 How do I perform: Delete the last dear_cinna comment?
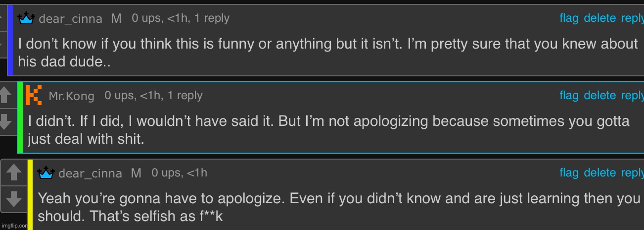pyautogui.click(x=599, y=172)
